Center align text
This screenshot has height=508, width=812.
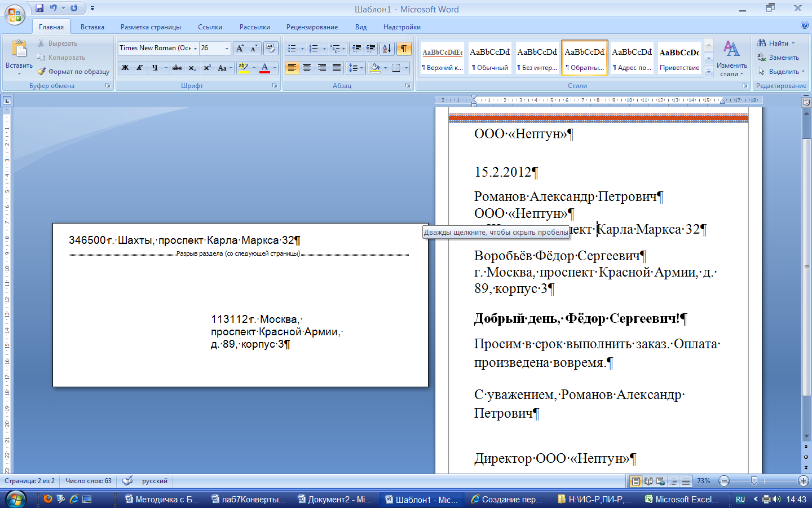click(x=307, y=68)
